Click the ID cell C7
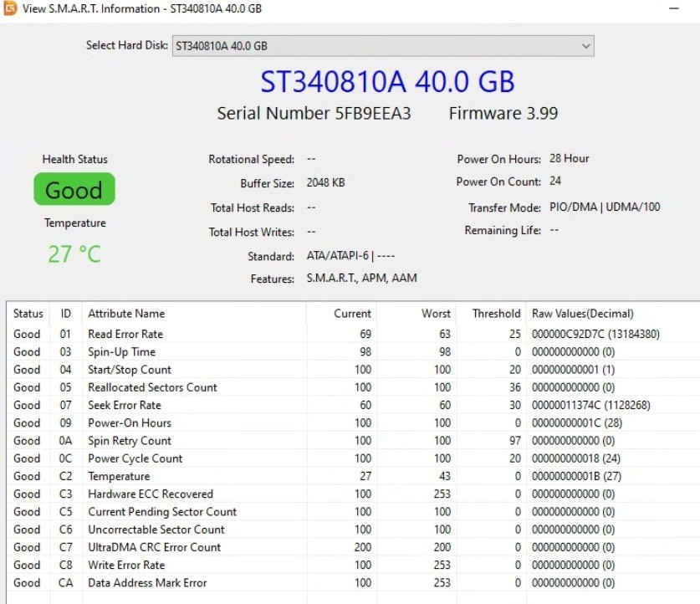This screenshot has width=700, height=604. tap(65, 547)
